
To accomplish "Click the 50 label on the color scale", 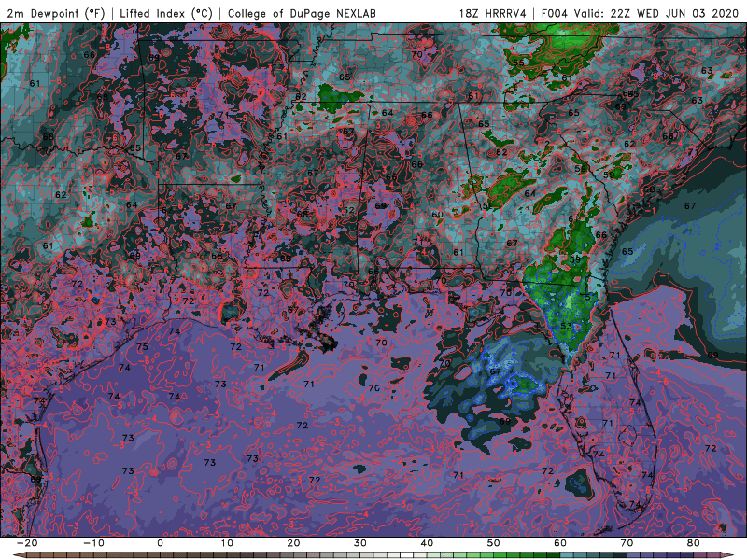I will click(494, 543).
